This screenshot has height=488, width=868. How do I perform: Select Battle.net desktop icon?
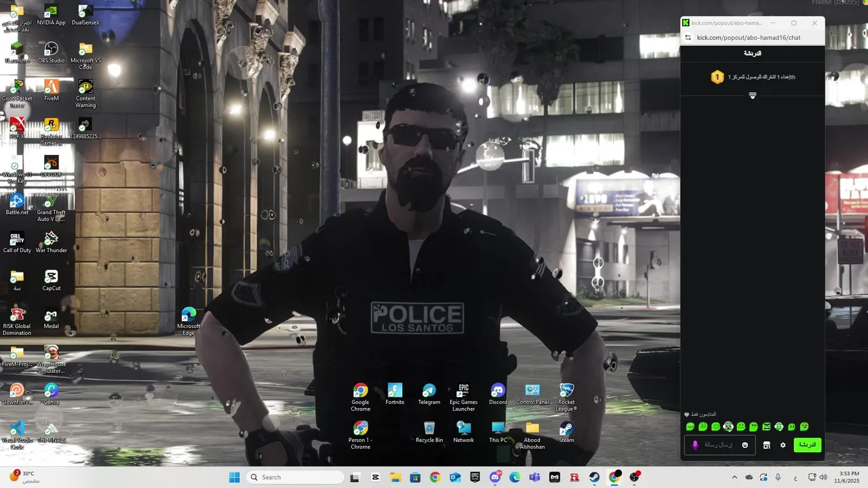pyautogui.click(x=17, y=205)
